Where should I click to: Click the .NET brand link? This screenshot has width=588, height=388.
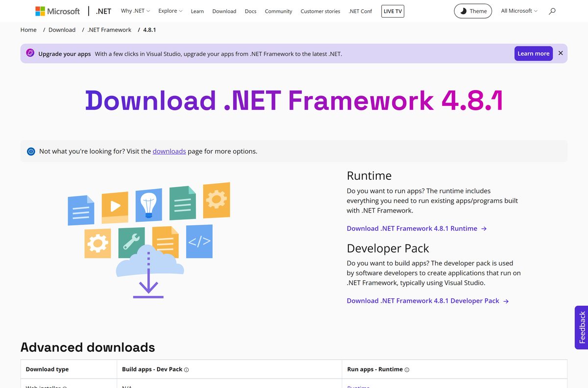[104, 11]
